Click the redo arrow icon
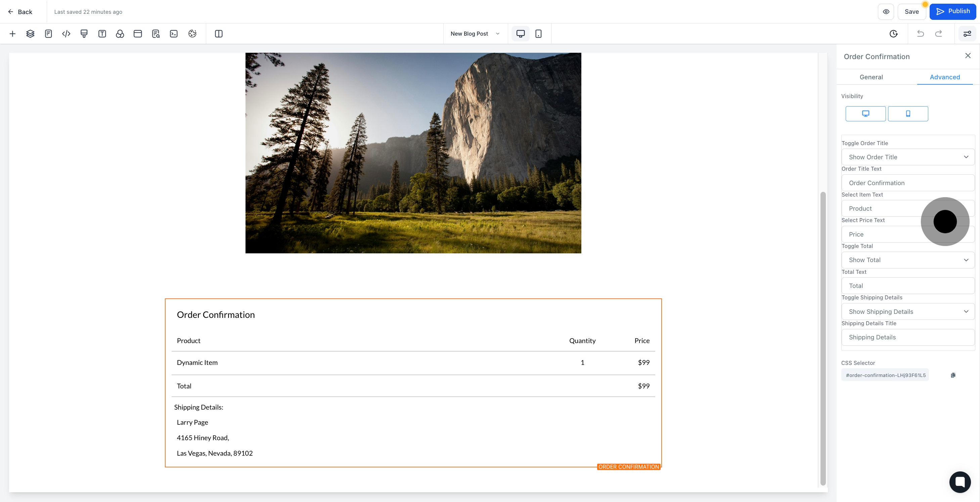 click(x=939, y=34)
